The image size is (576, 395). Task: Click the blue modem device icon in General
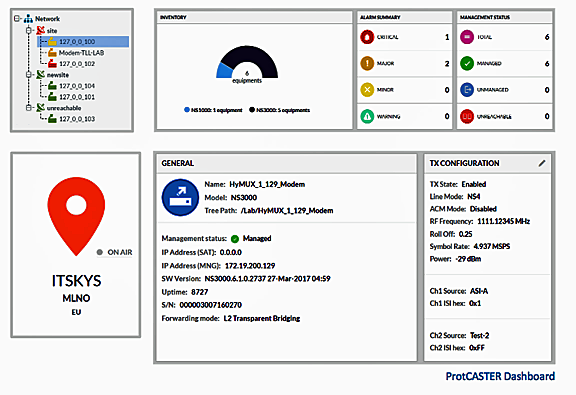180,197
